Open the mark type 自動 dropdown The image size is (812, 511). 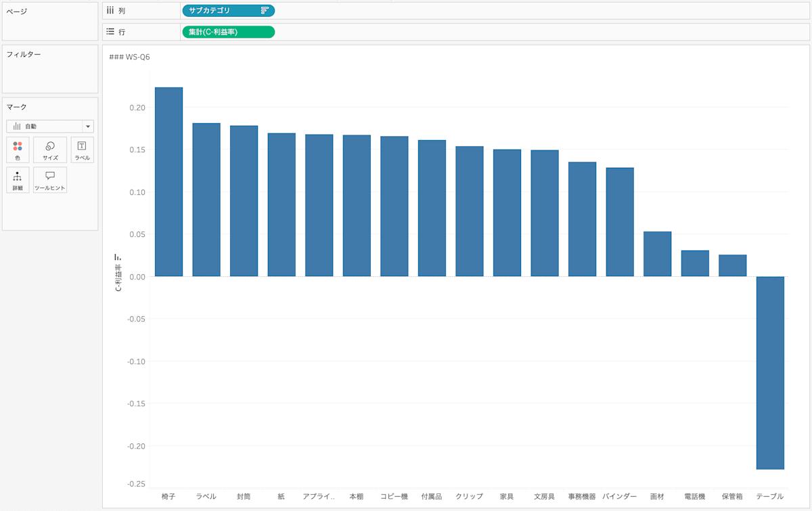pyautogui.click(x=50, y=126)
